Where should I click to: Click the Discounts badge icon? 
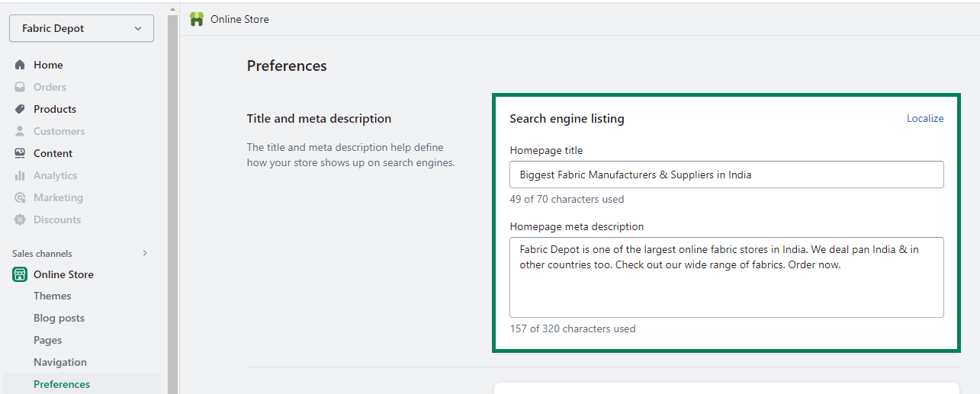click(x=20, y=219)
